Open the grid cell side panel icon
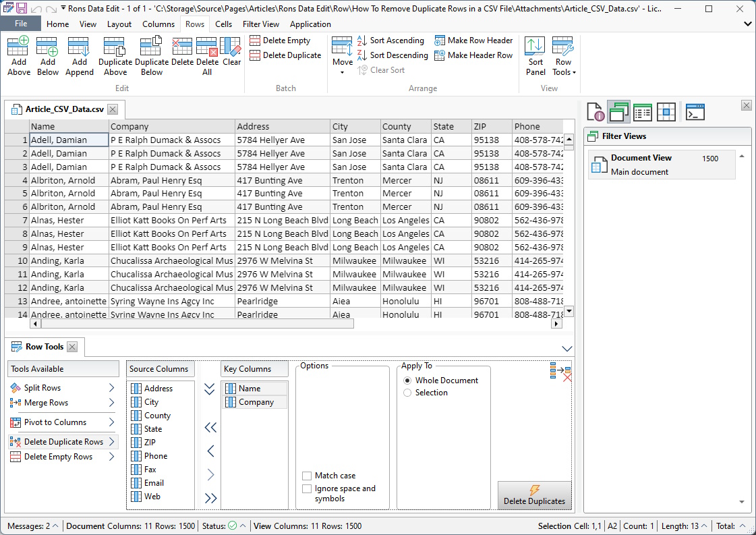Screen dimensions: 756x535 tap(666, 112)
